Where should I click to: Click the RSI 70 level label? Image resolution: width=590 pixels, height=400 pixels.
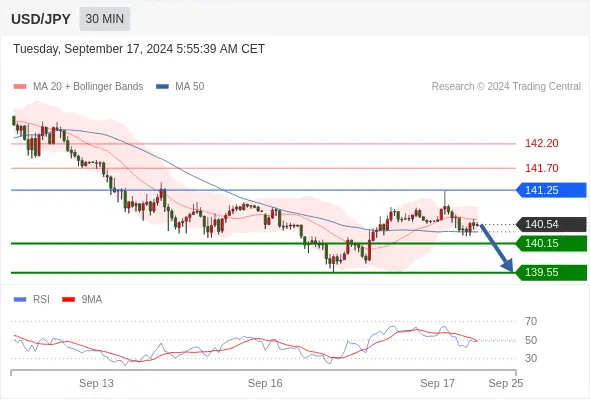[x=531, y=321]
